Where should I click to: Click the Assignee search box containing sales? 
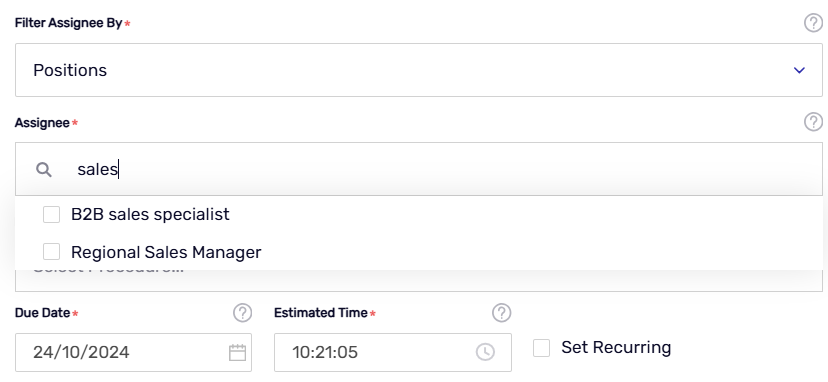419,169
